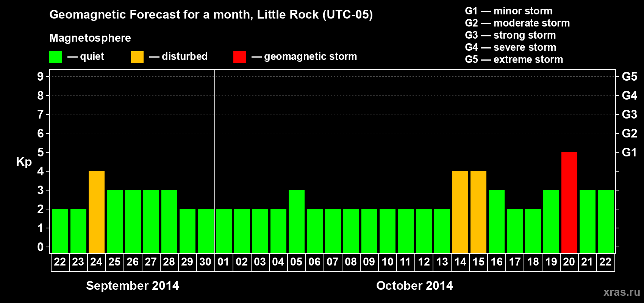Click the G5 right-axis label
This screenshot has width=644, height=303.
[629, 77]
